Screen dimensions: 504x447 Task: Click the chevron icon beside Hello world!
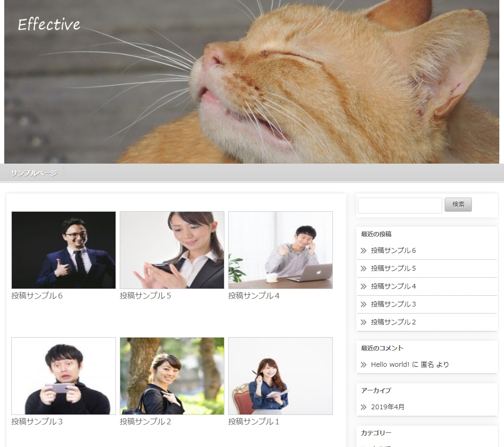pos(364,365)
